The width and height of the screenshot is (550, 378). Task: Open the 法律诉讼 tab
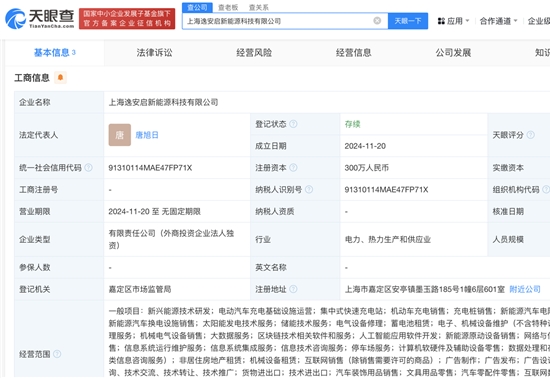[154, 53]
